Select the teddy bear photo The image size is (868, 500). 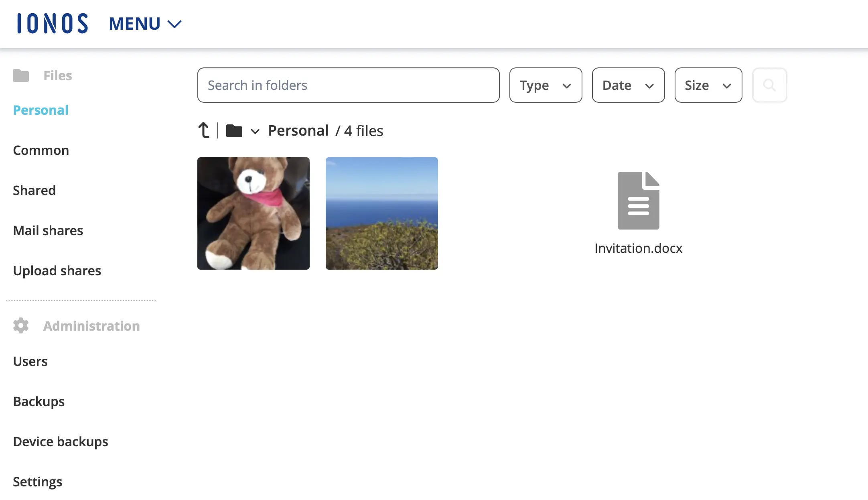[253, 213]
